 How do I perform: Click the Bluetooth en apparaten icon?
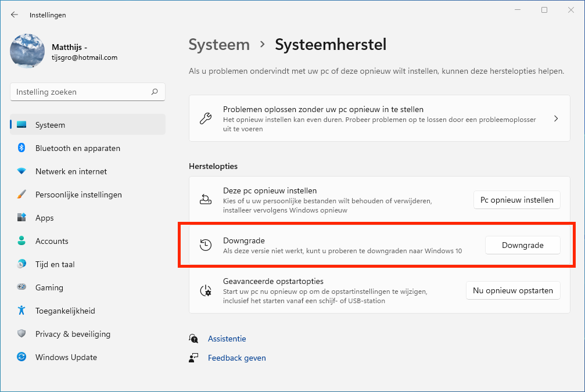[21, 148]
